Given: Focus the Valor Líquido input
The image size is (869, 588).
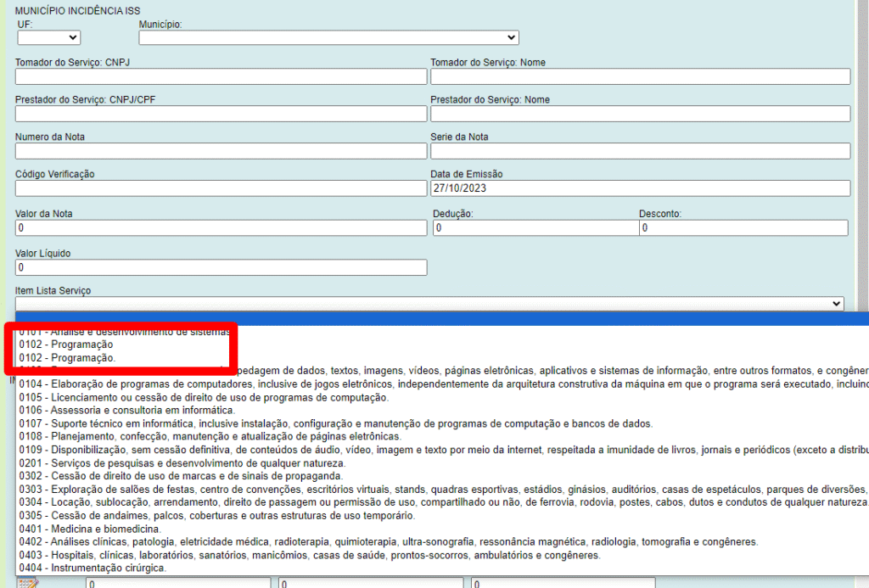Looking at the screenshot, I should tap(221, 268).
